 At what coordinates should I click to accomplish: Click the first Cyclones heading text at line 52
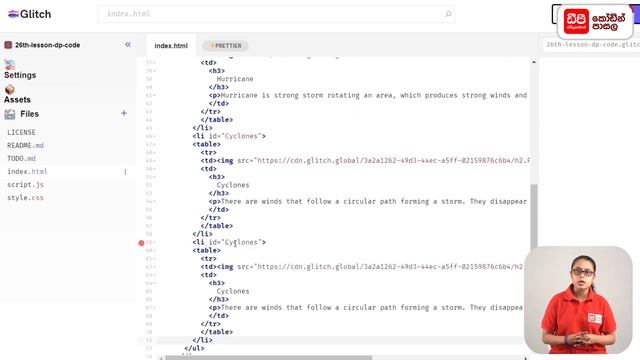[233, 185]
